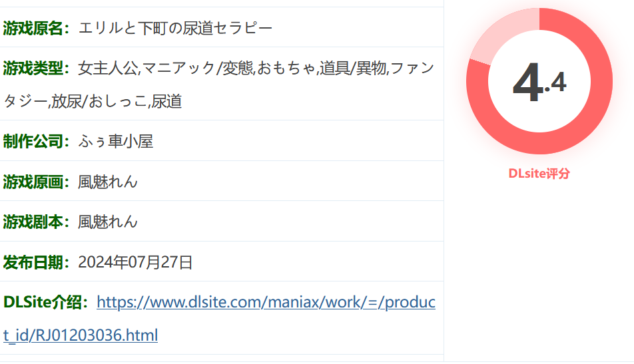Click 風魅れん in the 游戏原画 row
This screenshot has height=364, width=634.
tap(108, 182)
